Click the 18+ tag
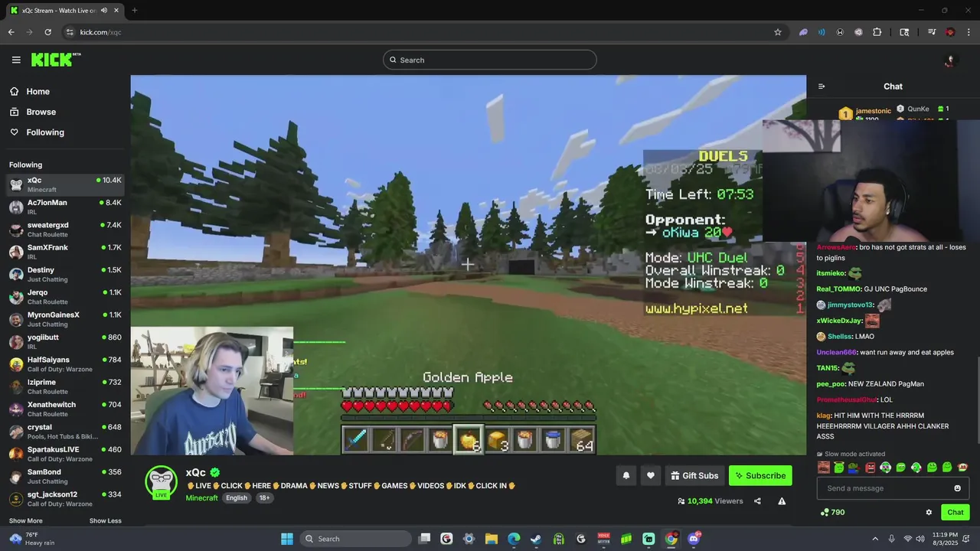Viewport: 980px width, 551px height. pos(264,497)
